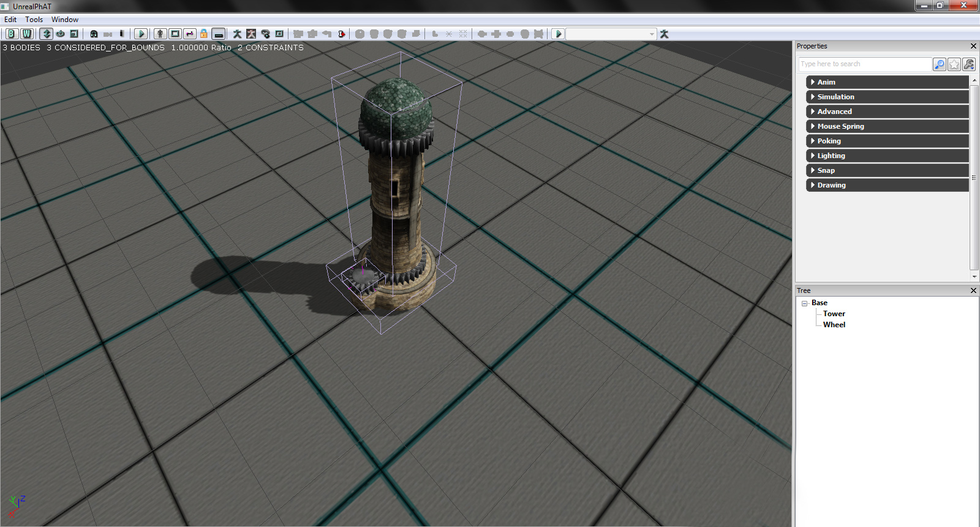The width and height of the screenshot is (980, 527).
Task: Expand the Mouse Spring category
Action: (840, 126)
